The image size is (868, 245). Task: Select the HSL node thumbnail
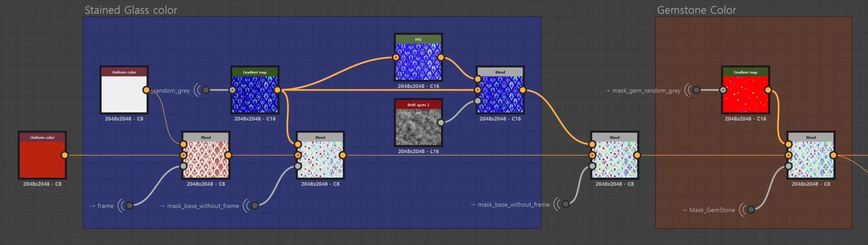pyautogui.click(x=418, y=62)
